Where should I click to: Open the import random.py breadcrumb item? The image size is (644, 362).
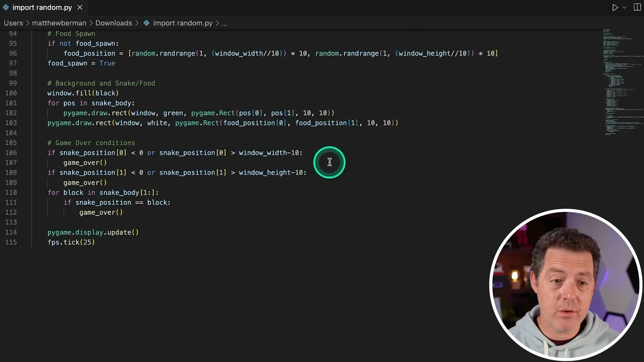[x=183, y=23]
